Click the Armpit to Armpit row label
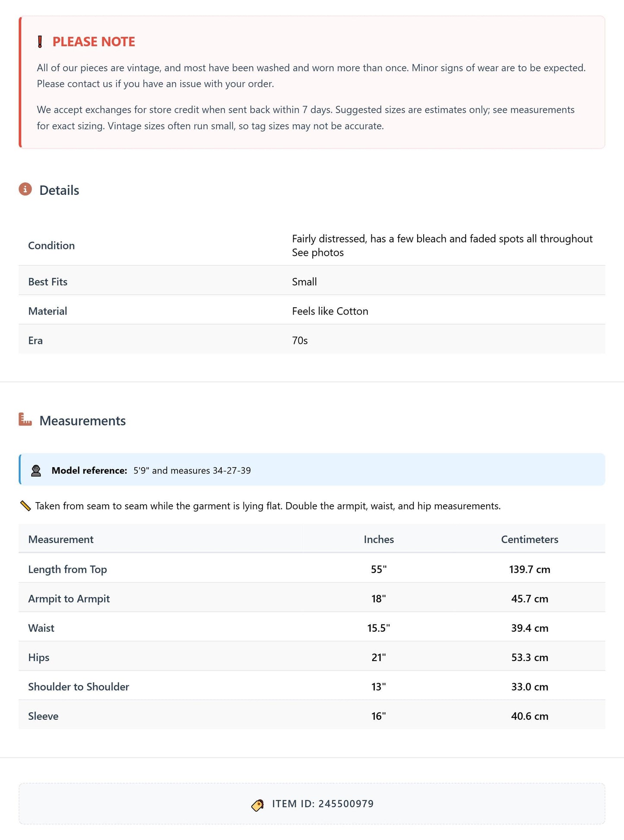 pyautogui.click(x=69, y=598)
